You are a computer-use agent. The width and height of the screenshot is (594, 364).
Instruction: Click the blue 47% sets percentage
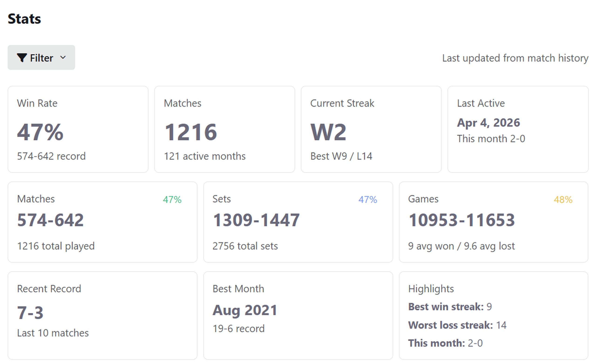click(x=368, y=200)
